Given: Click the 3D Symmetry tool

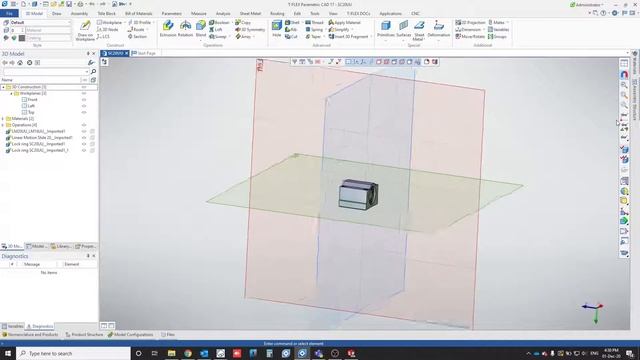Looking at the screenshot, I should click(250, 29).
